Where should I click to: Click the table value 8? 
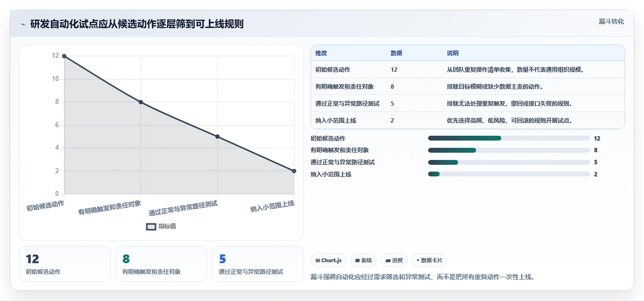point(393,87)
